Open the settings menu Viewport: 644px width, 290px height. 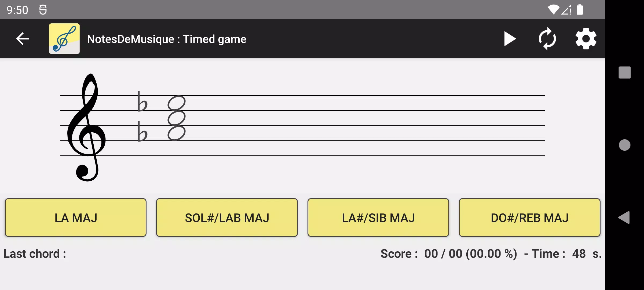tap(586, 39)
